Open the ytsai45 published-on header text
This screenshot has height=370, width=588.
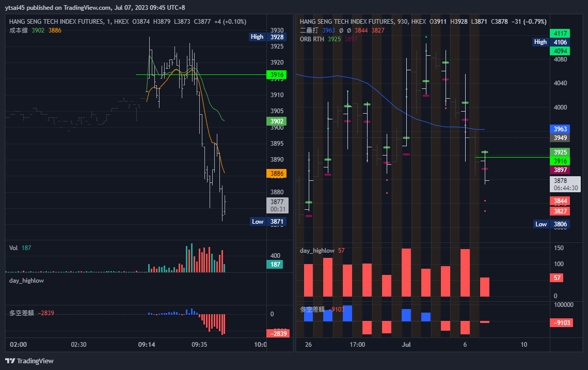tap(95, 8)
